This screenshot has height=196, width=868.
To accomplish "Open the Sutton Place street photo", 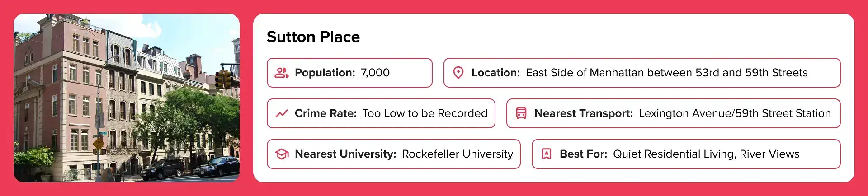I will pos(127,98).
